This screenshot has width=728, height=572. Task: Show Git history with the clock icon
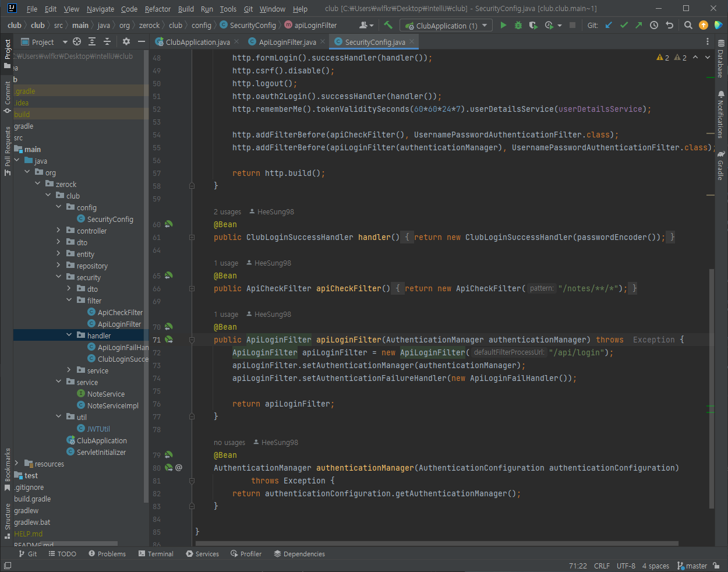[654, 25]
